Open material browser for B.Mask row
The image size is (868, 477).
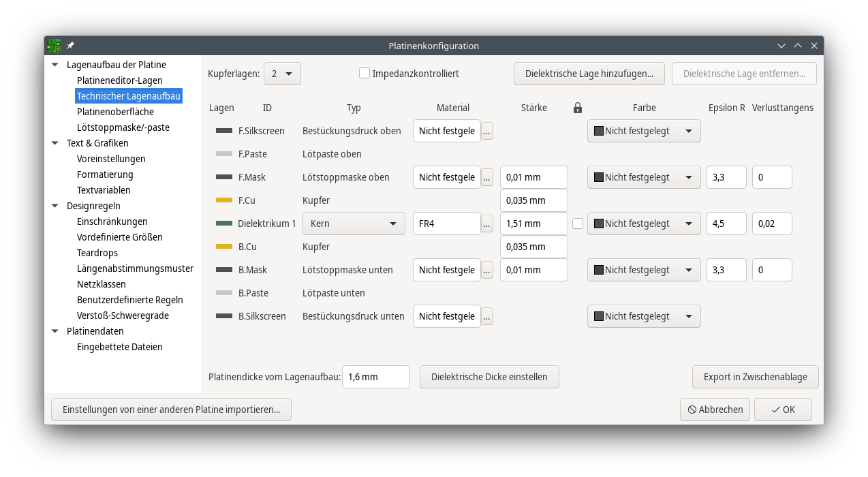tap(487, 270)
